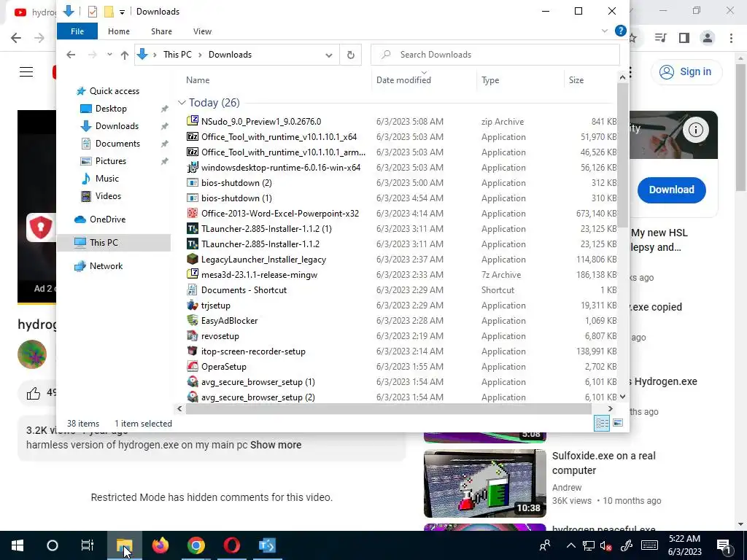
Task: Click inside the Search Downloads field
Action: click(495, 55)
